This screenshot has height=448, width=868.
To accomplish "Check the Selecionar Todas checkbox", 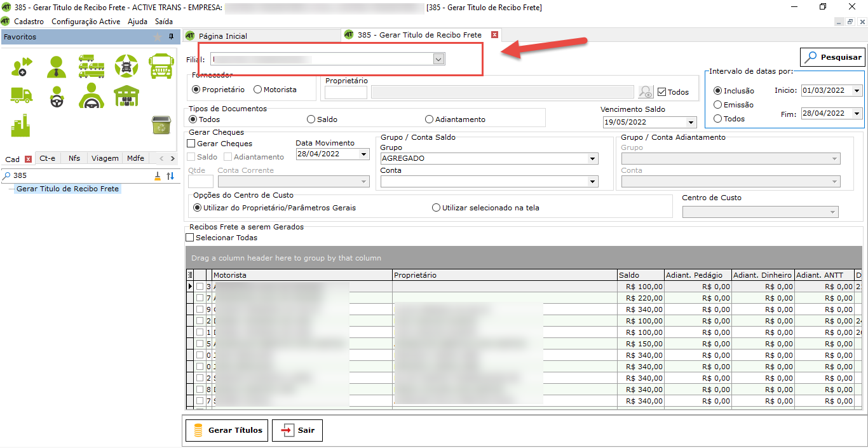I will 190,238.
